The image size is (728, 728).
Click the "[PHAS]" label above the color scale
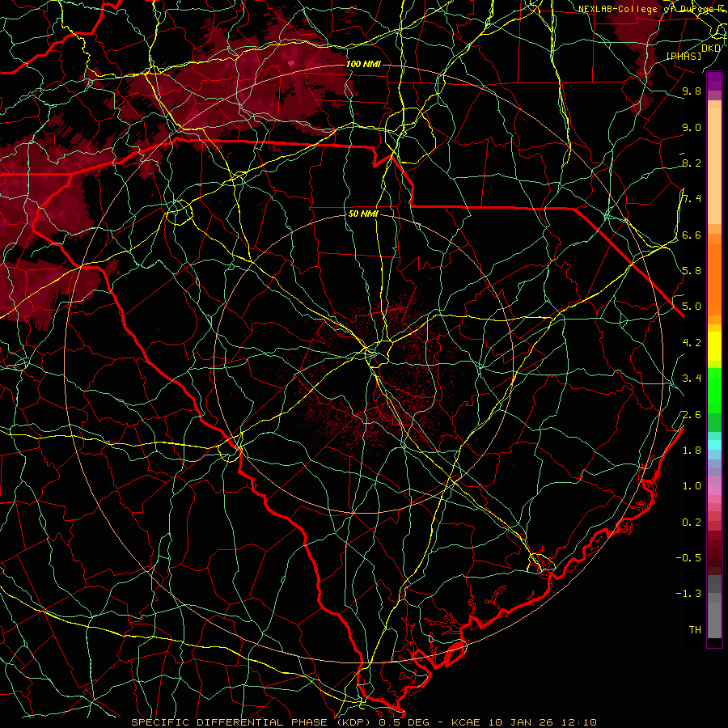point(684,56)
